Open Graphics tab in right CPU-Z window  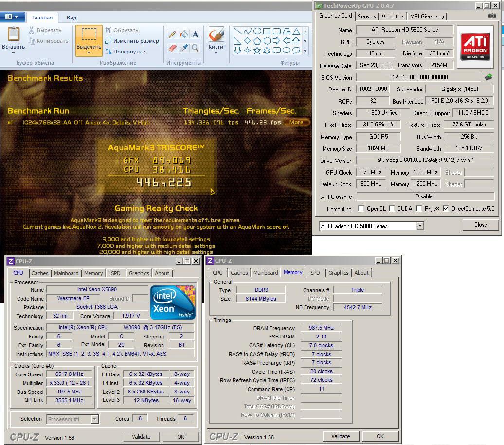(338, 273)
